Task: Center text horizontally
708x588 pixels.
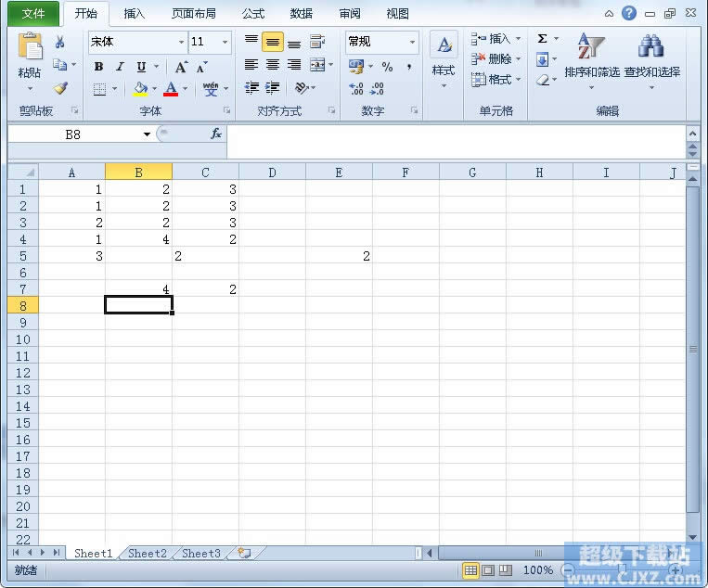Action: pos(273,65)
